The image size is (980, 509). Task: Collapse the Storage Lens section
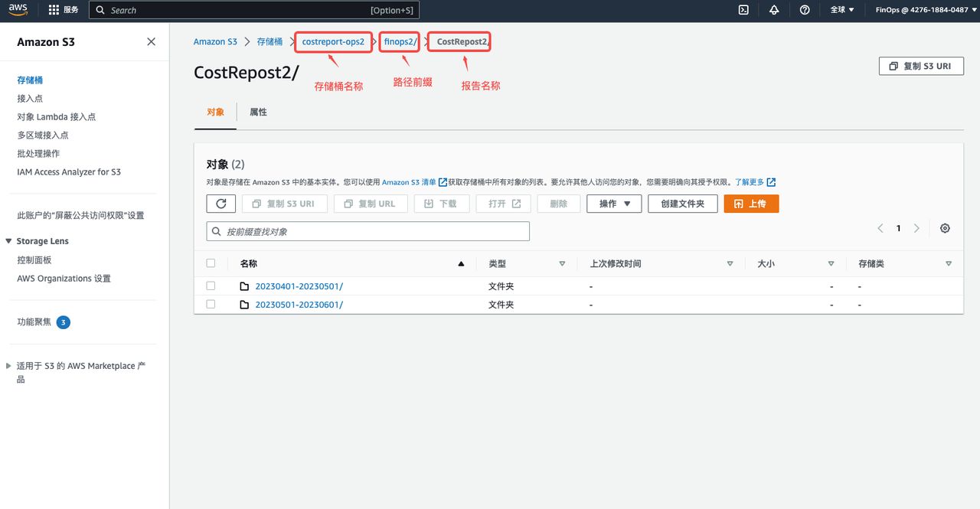(x=10, y=241)
